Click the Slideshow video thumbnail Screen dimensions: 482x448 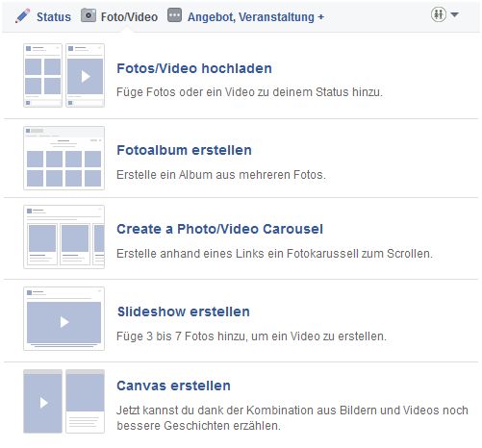tap(63, 318)
